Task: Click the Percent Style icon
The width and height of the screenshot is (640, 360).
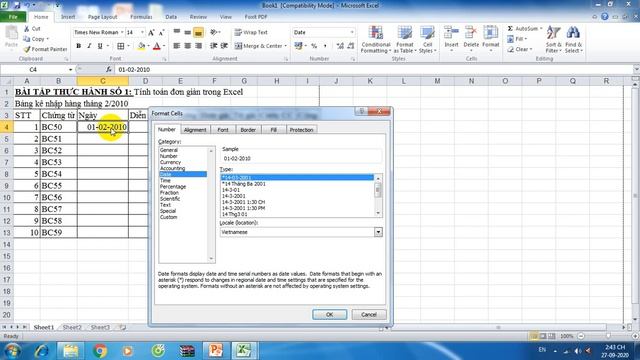Action: pyautogui.click(x=314, y=46)
